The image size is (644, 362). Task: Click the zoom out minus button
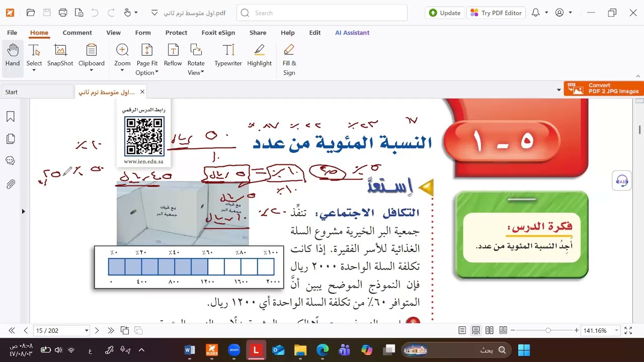pos(513,330)
